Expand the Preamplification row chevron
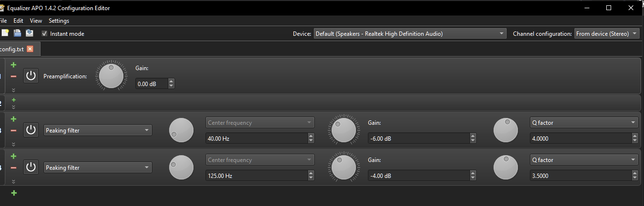 (14, 89)
